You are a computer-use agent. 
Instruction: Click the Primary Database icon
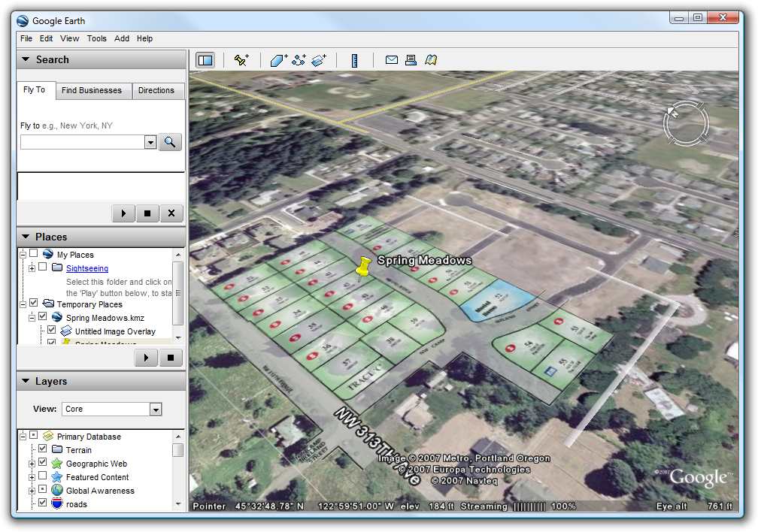pos(48,436)
